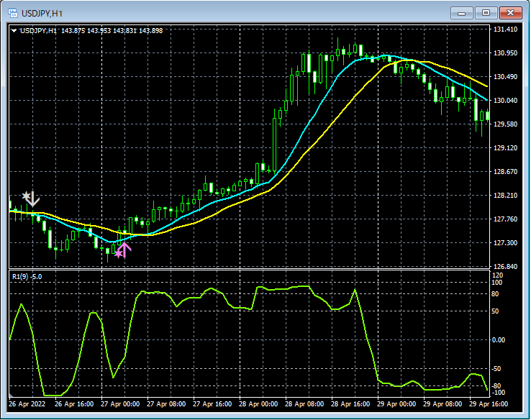531x420 pixels.
Task: Click the 28 Apr 08:00 time label
Action: coord(304,404)
